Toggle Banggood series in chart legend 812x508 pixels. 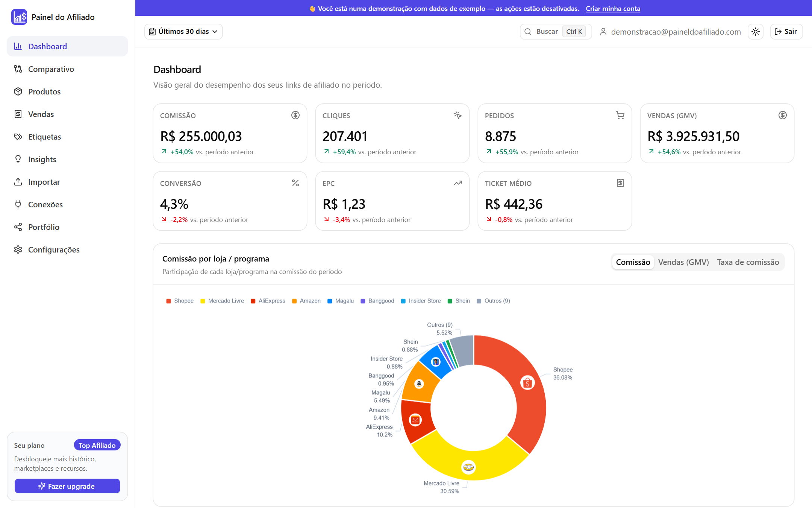pyautogui.click(x=377, y=301)
